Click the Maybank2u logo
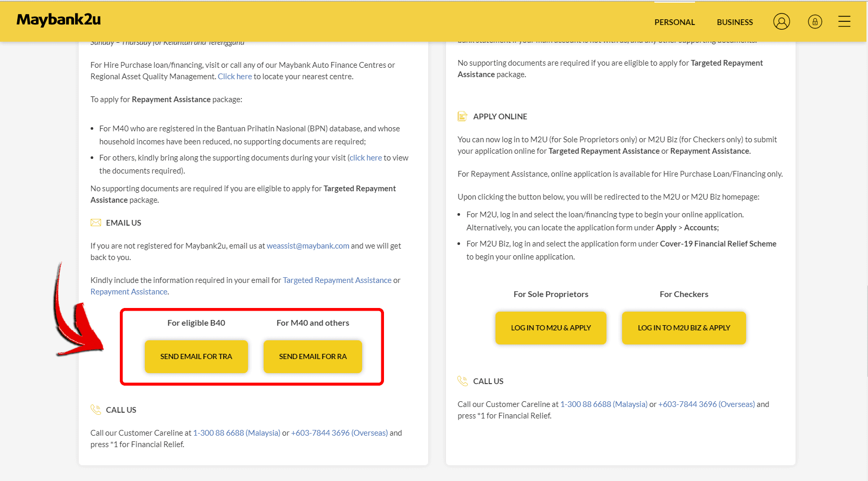 click(x=58, y=20)
